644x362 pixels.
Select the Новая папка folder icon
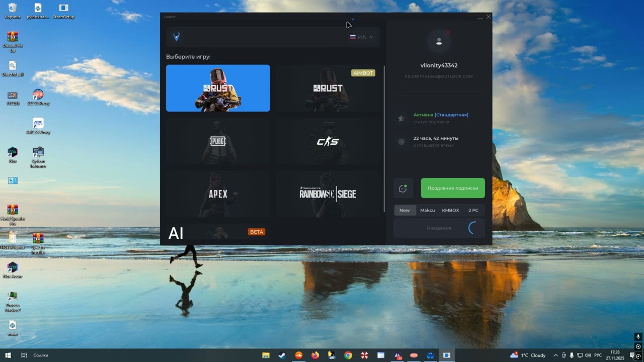(13, 241)
